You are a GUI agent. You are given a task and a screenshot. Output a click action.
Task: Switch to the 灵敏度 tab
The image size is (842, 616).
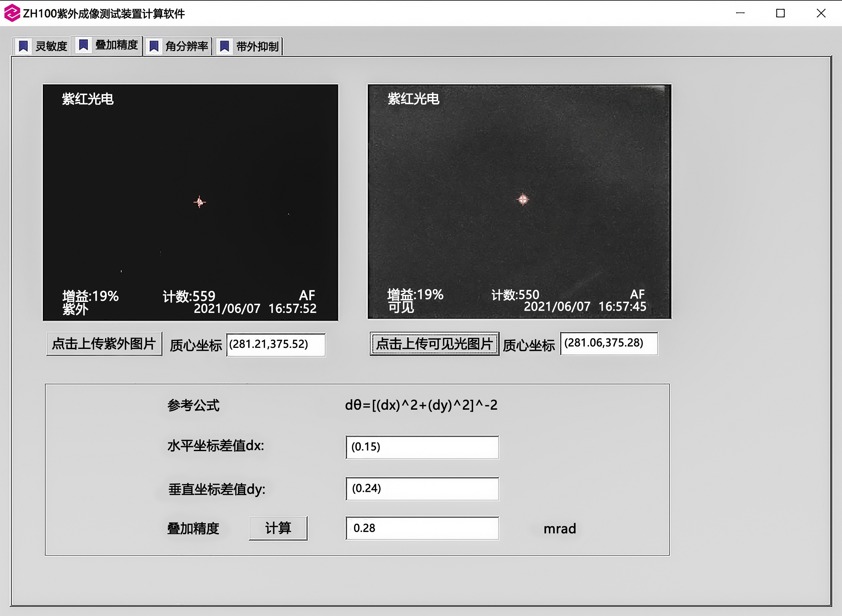[51, 46]
